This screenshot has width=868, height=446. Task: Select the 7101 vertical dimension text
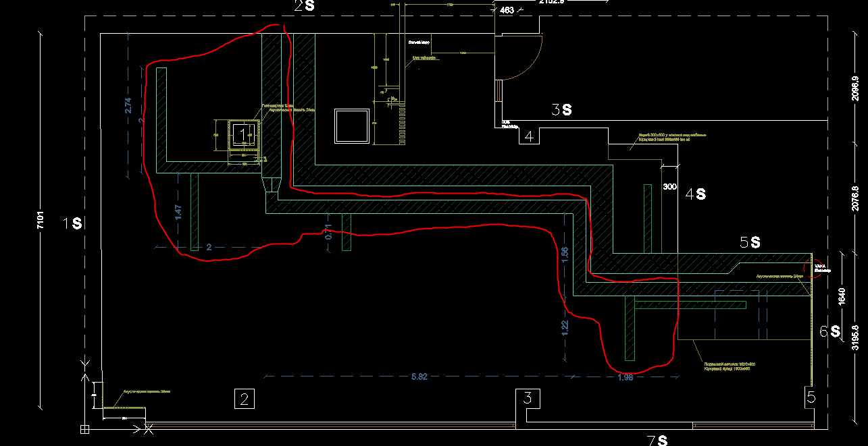41,222
